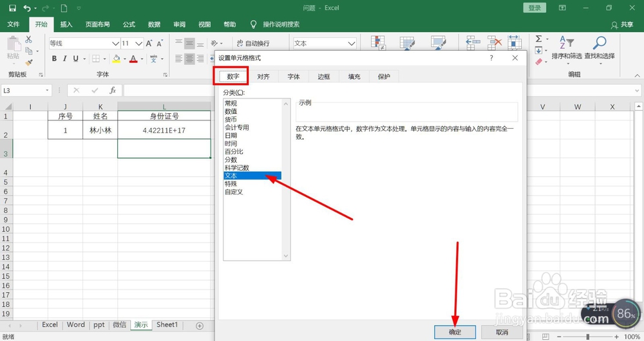Apply the yellow fill color bucket
Screen dimensions: 644x341
click(x=116, y=59)
